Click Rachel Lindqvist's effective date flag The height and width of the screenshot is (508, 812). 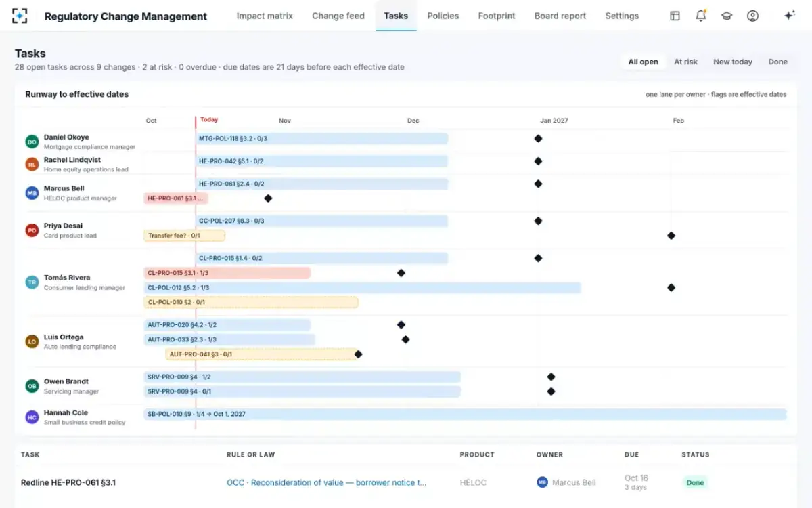(x=538, y=161)
